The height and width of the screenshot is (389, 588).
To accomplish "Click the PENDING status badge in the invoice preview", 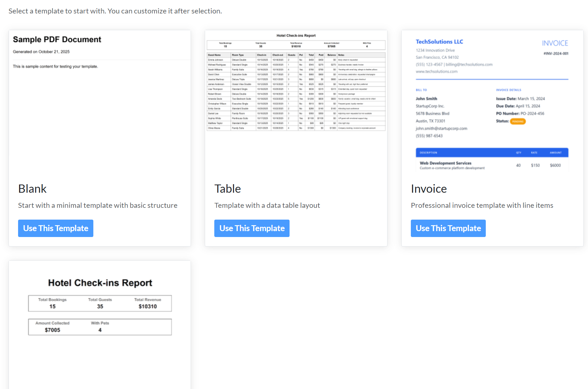I will (518, 121).
